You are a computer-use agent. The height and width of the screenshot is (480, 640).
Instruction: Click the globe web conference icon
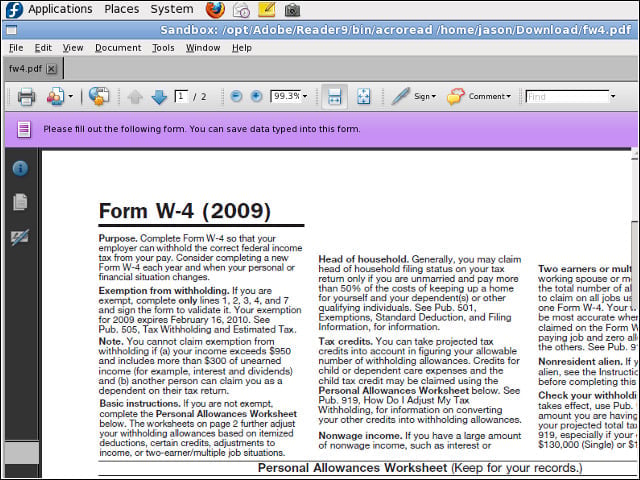(99, 96)
